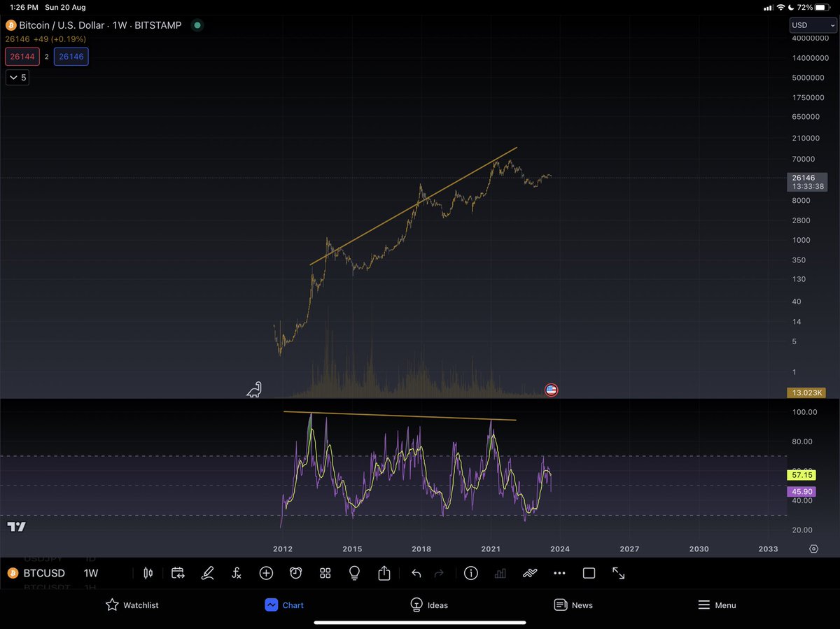Tap the rectangle layout icon
840x629 pixels.
pos(589,573)
